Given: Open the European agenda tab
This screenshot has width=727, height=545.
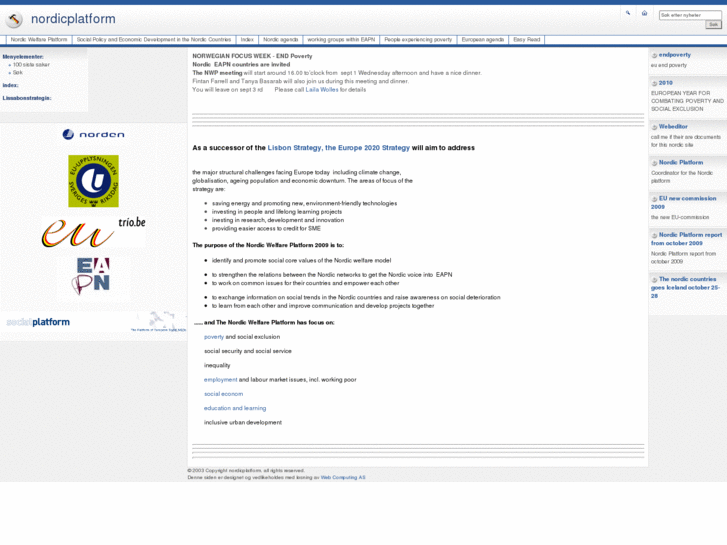Looking at the screenshot, I should coord(483,40).
